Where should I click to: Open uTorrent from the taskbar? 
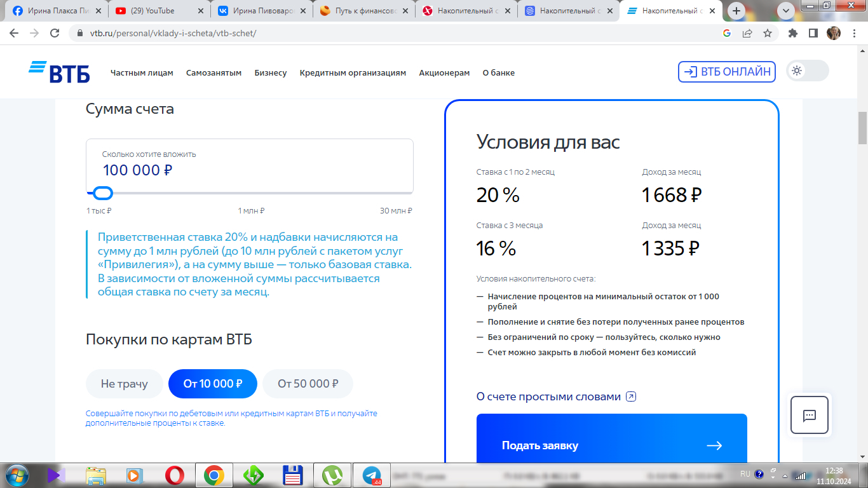pyautogui.click(x=332, y=475)
